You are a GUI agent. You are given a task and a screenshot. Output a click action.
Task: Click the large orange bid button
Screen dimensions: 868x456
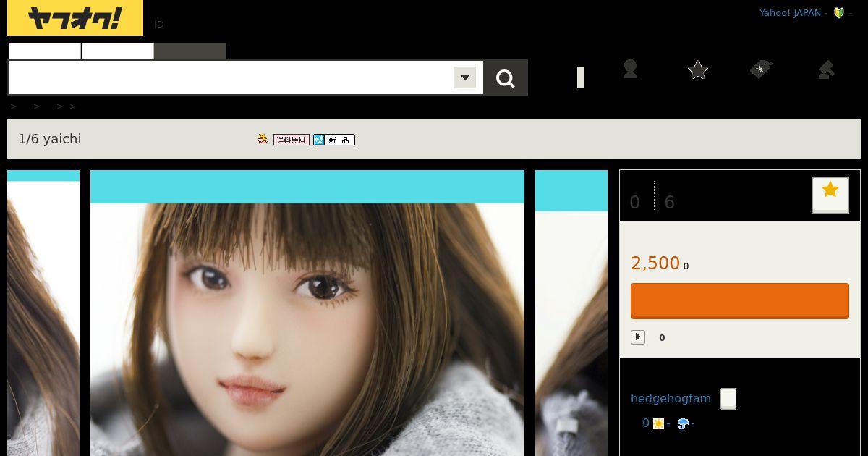740,300
